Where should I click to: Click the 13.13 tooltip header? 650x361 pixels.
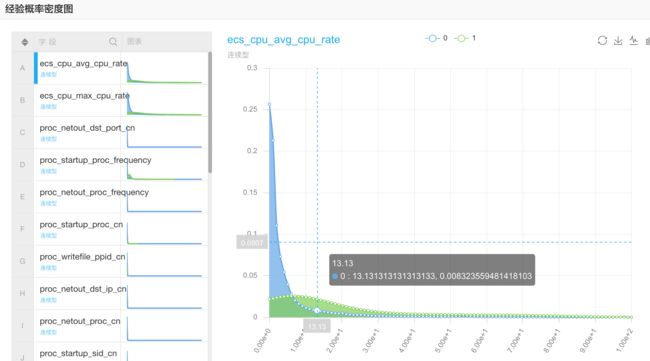click(342, 263)
